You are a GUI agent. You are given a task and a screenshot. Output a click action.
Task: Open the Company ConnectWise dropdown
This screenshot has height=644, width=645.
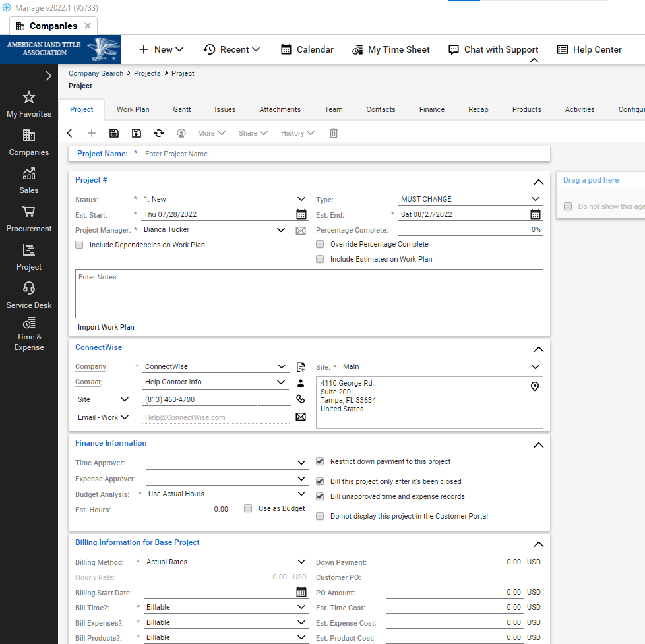[x=282, y=366]
